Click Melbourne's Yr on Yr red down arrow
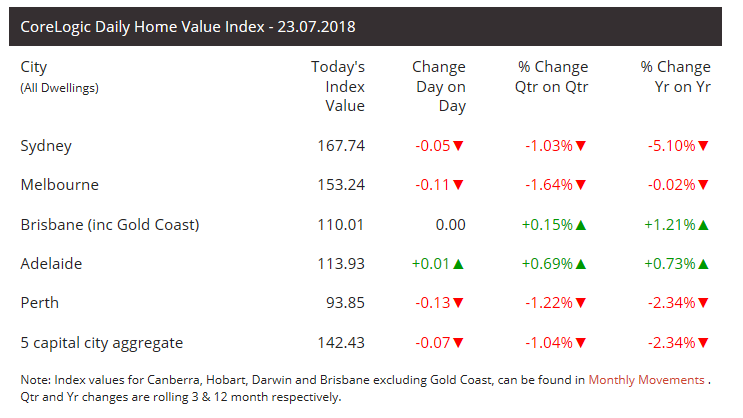 coord(704,186)
